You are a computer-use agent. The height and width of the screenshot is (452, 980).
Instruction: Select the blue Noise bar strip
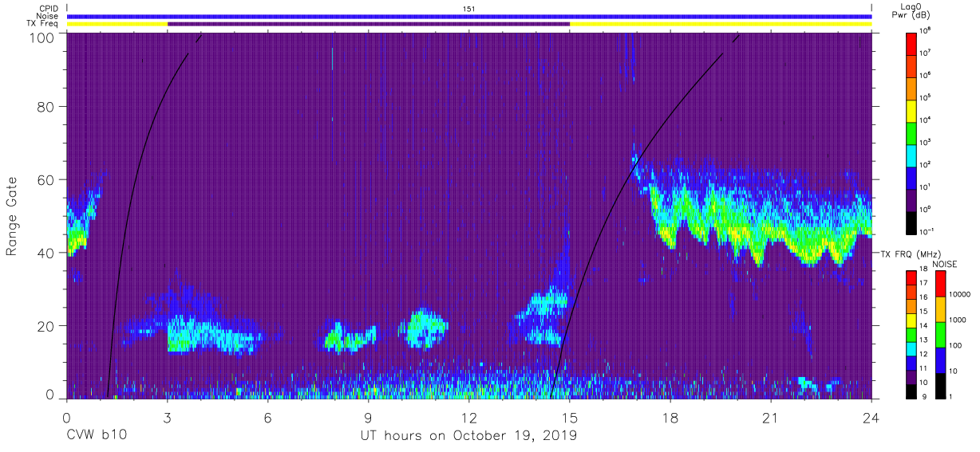(469, 16)
